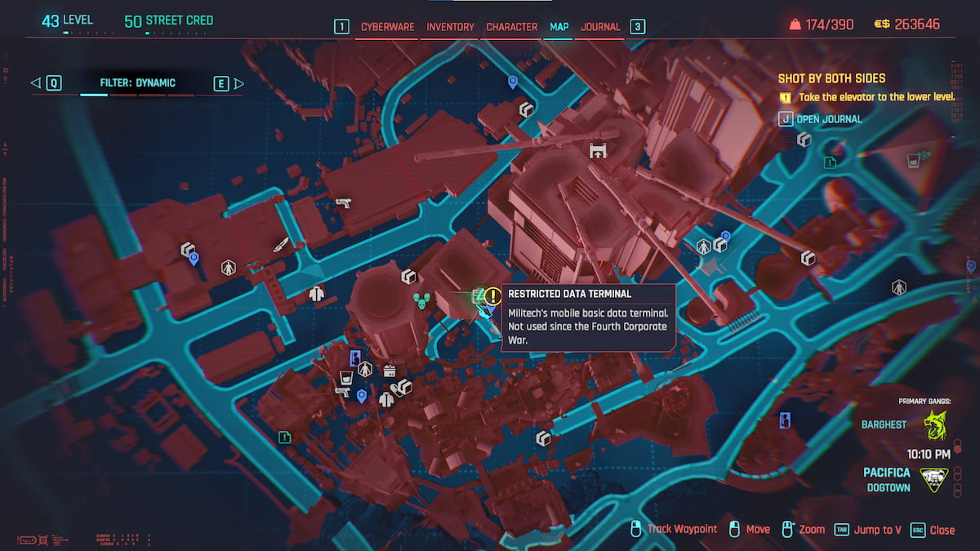Click Jump to V at the bottom
This screenshot has width=980, height=551.
[x=876, y=529]
